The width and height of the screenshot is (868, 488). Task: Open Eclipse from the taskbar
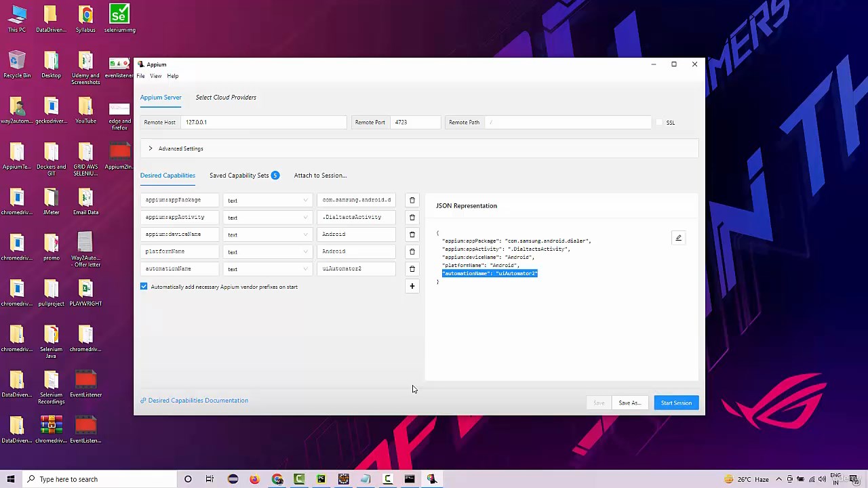[x=233, y=479]
